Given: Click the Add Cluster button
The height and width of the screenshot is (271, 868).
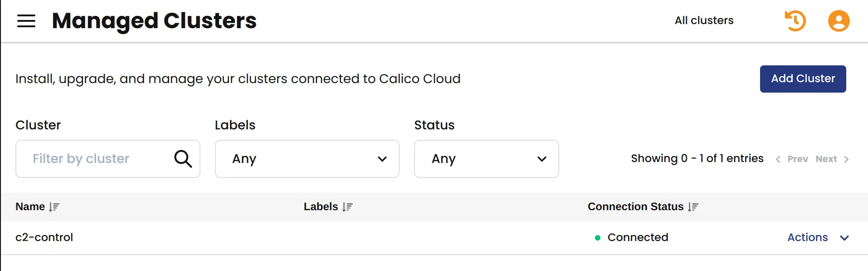Looking at the screenshot, I should tap(803, 79).
